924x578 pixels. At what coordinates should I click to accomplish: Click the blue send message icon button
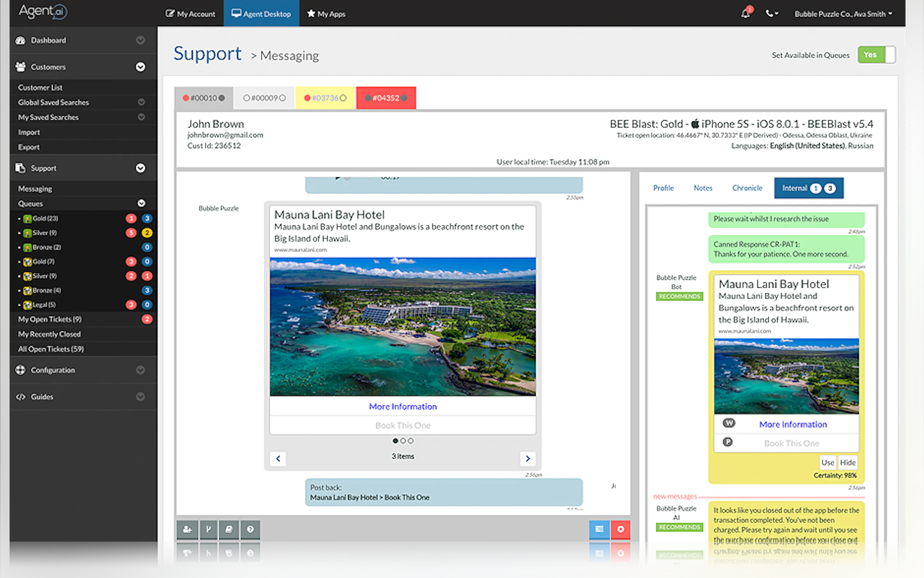pos(599,530)
